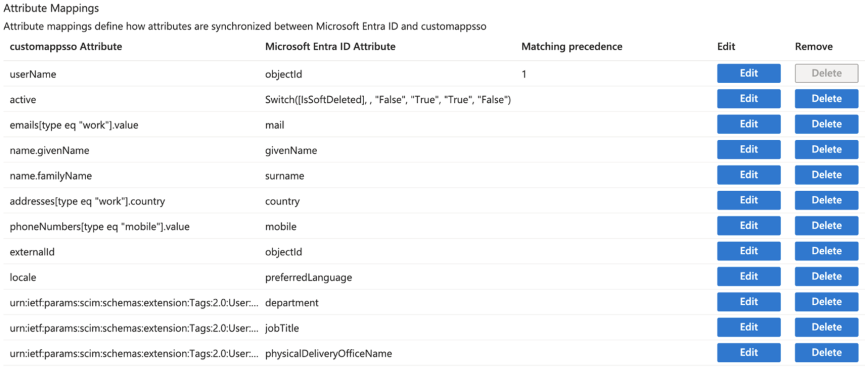Edit the jobTitle extension mapping
Viewport: 868px width, 375px height.
point(749,327)
